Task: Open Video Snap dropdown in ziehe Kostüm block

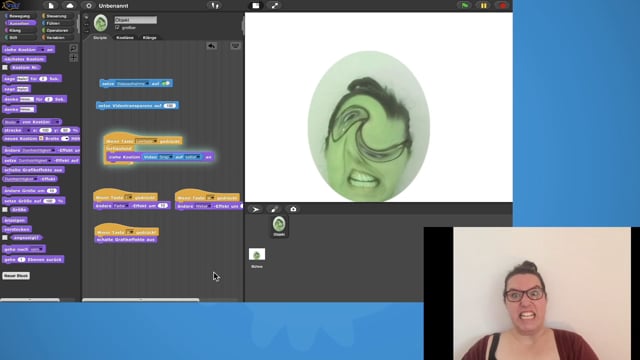Action: coord(165,157)
